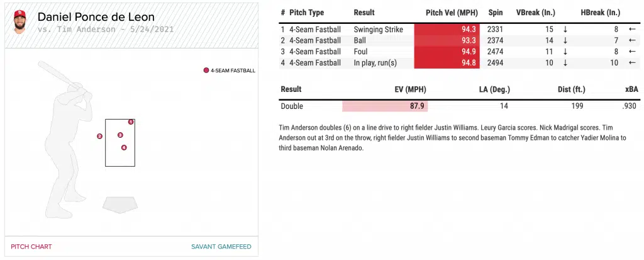The height and width of the screenshot is (260, 644).
Task: Click the xBA column header
Action: click(631, 89)
